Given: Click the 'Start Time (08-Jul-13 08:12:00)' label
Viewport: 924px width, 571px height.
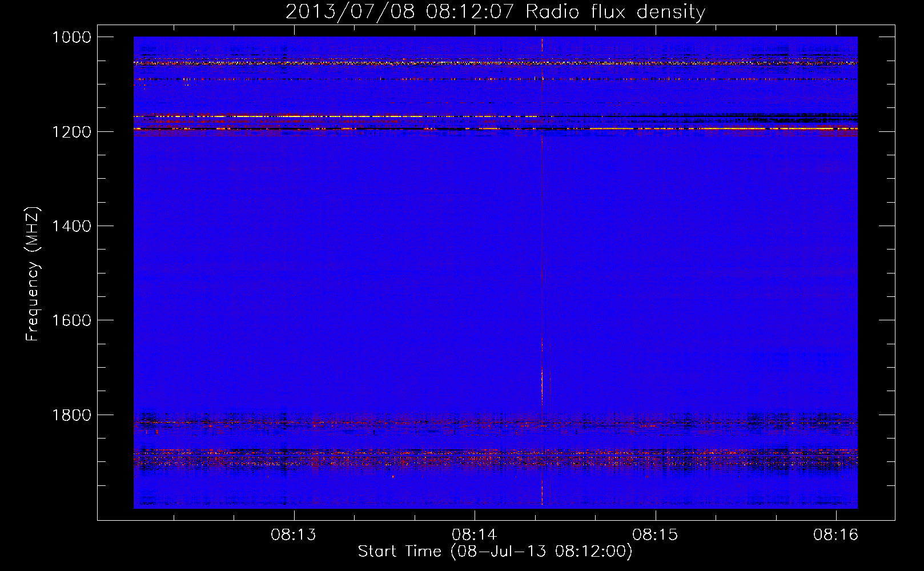Looking at the screenshot, I should pos(495,552).
